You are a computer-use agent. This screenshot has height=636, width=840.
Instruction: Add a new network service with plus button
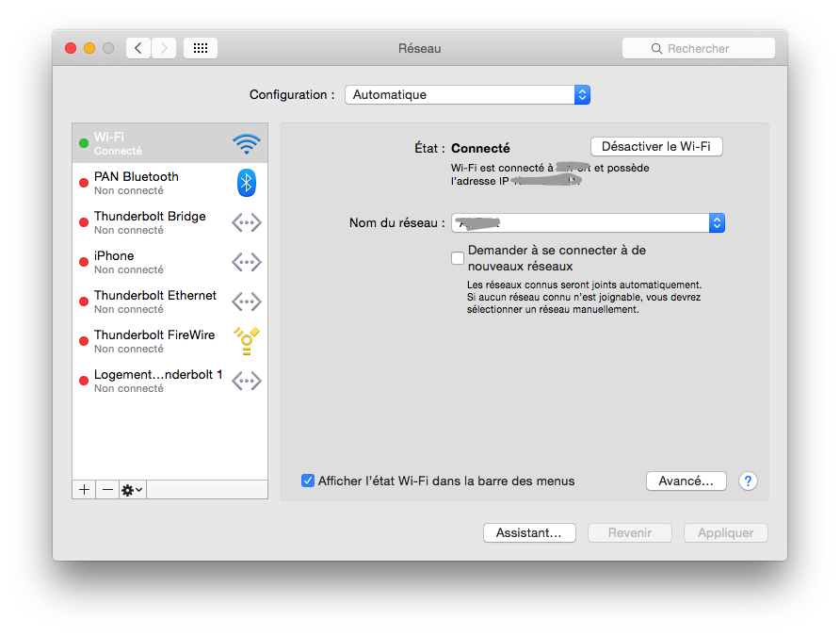tap(84, 490)
